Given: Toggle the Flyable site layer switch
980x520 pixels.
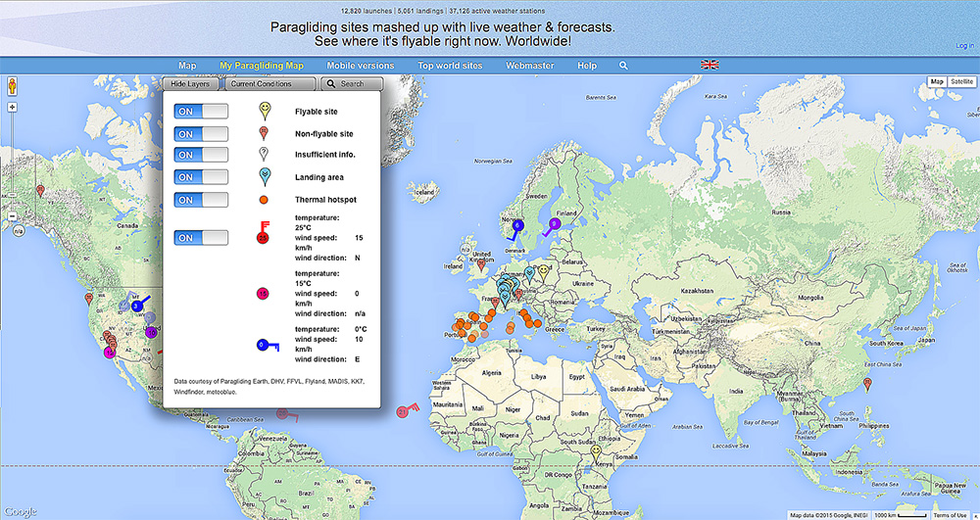Looking at the screenshot, I should 201,111.
